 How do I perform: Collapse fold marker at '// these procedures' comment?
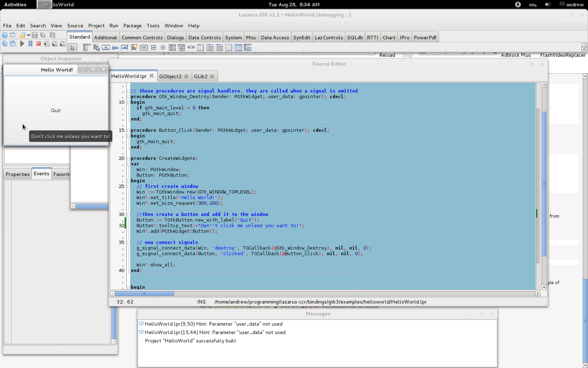click(x=129, y=91)
